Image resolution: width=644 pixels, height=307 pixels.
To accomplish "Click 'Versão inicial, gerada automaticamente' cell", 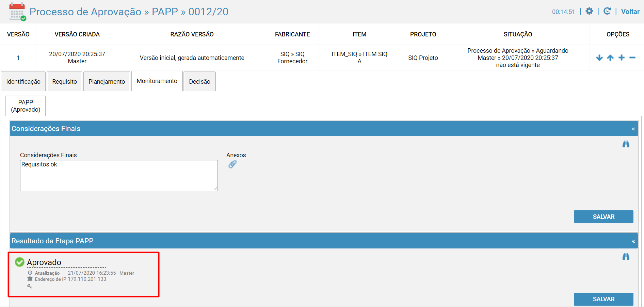I will point(192,58).
